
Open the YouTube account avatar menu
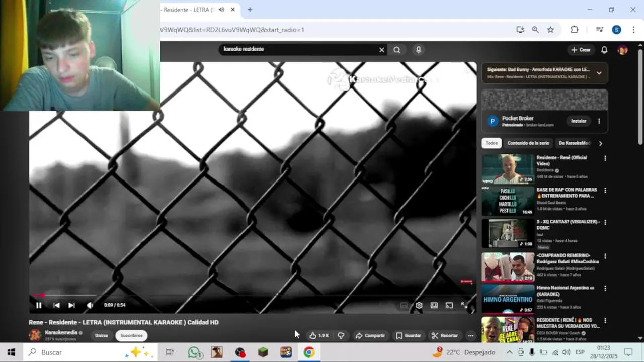(622, 50)
